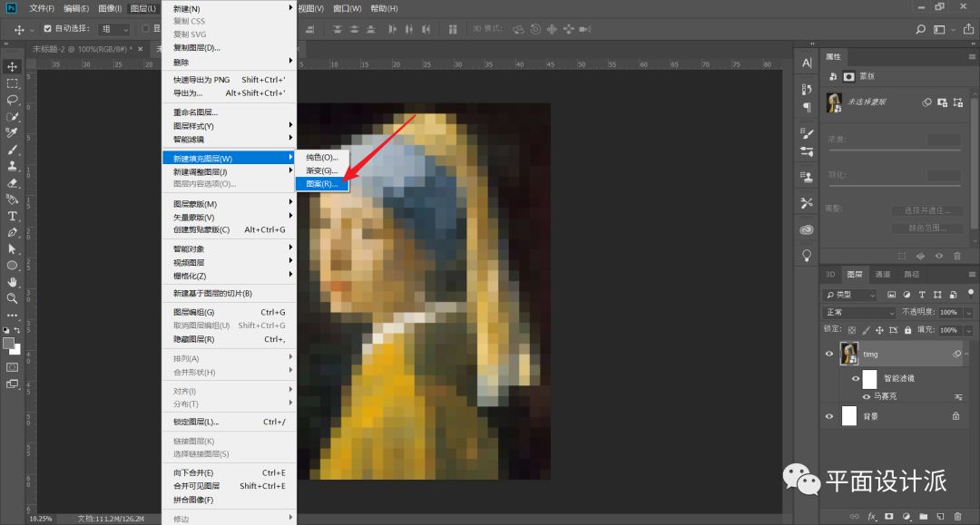Click the foreground color swatch

[x=9, y=344]
